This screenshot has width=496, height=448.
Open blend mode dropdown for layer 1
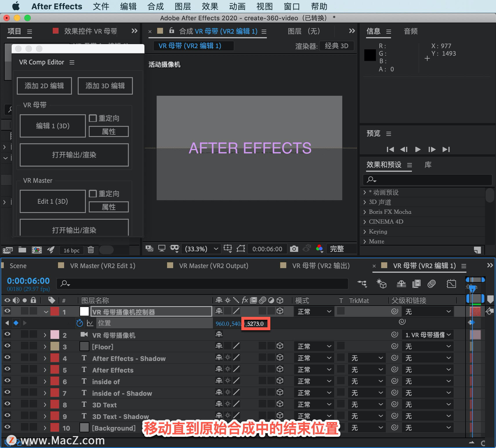314,311
